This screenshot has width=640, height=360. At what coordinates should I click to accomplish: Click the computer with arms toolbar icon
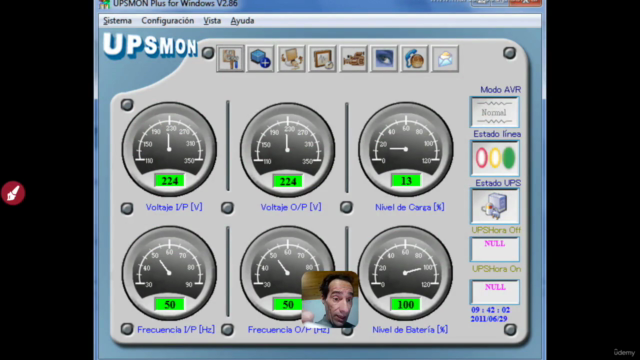pos(291,59)
